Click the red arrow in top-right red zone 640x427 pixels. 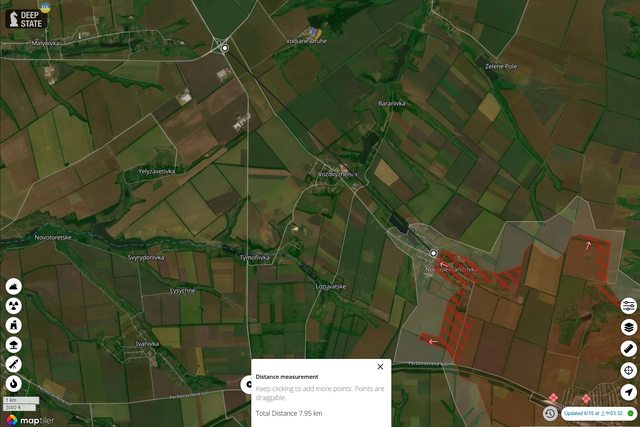tap(588, 243)
